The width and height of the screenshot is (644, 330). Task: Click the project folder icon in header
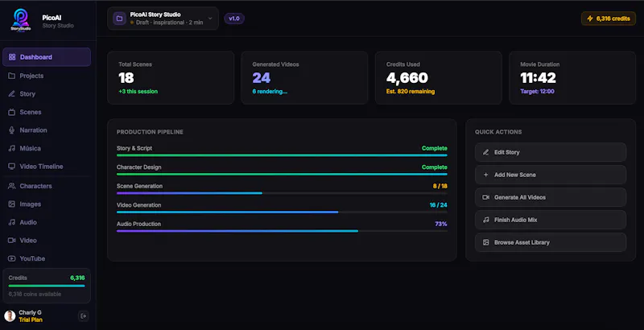point(119,19)
